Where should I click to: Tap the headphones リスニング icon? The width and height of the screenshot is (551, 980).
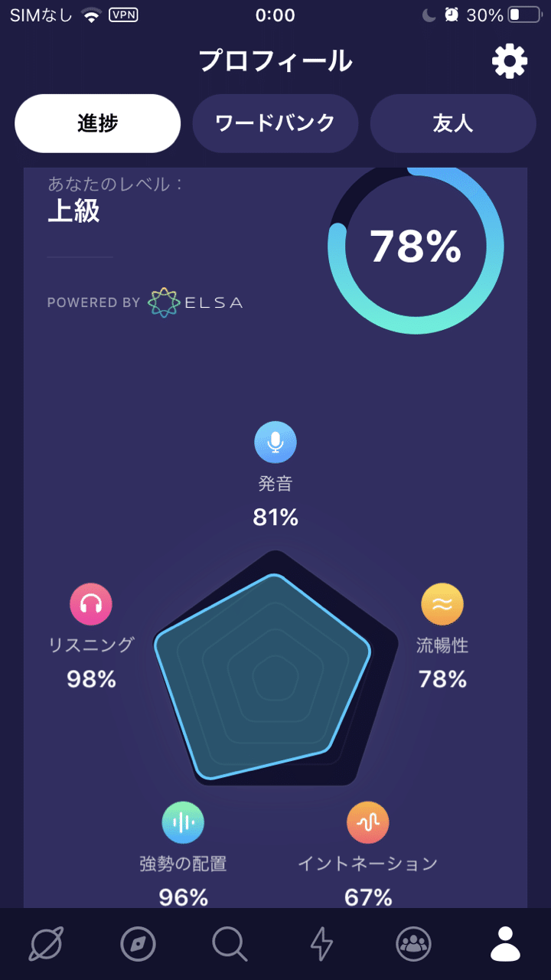click(91, 605)
